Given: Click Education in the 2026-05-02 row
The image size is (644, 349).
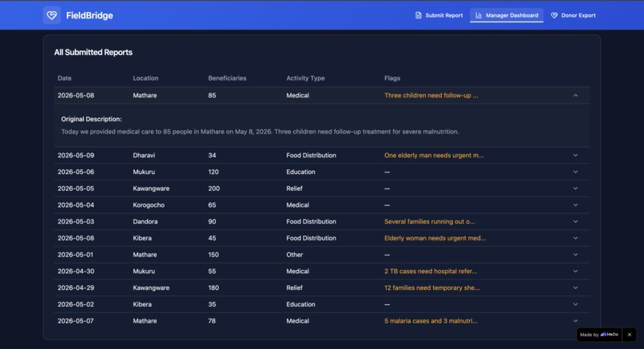Looking at the screenshot, I should click(300, 304).
